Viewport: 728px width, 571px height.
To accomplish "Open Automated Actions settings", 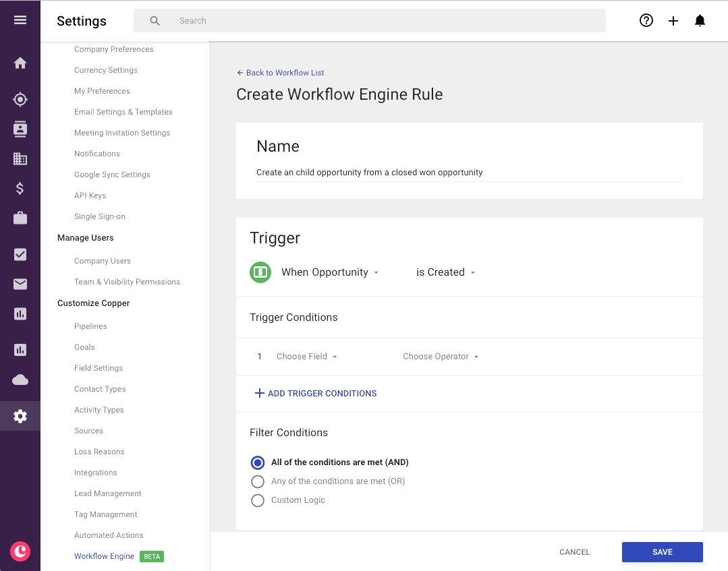I will coord(109,535).
